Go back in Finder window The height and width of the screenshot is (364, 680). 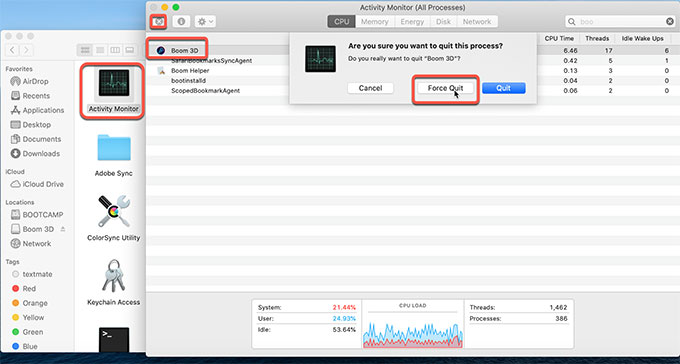click(12, 50)
